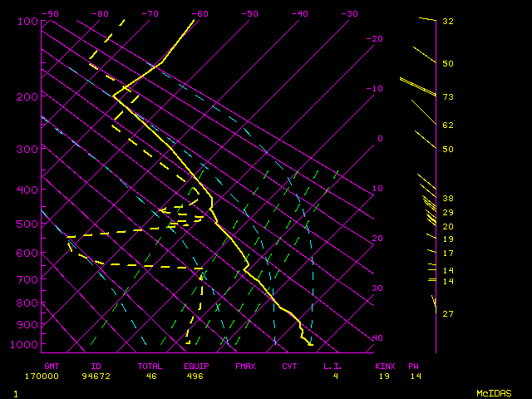Click the TOTAL index header label
Screen dimensions: 532x399
(x=150, y=366)
